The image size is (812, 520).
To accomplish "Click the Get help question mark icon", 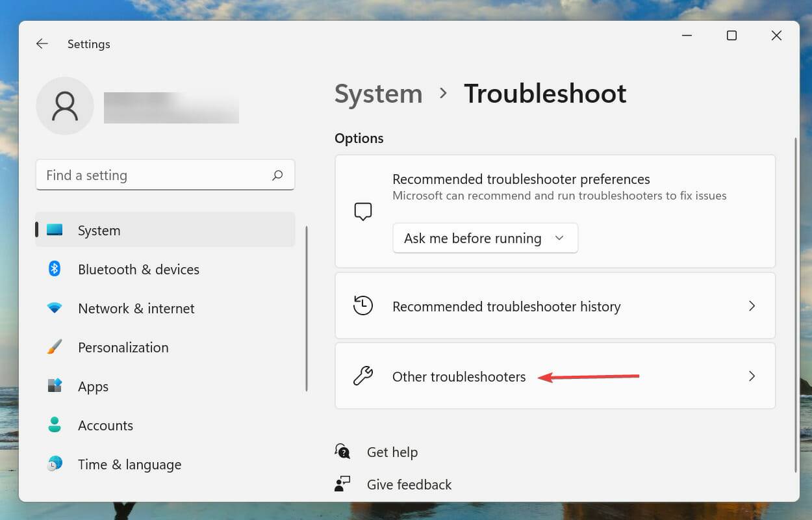I will coord(342,451).
